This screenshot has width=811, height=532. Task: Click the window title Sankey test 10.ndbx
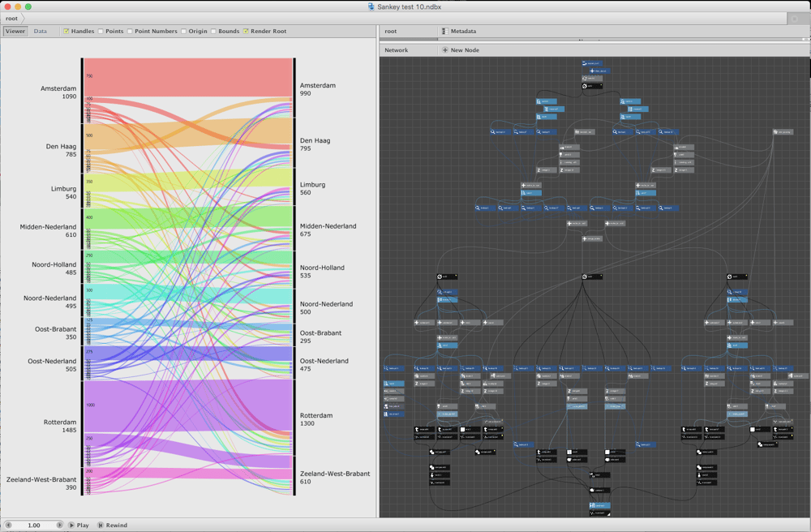click(409, 6)
